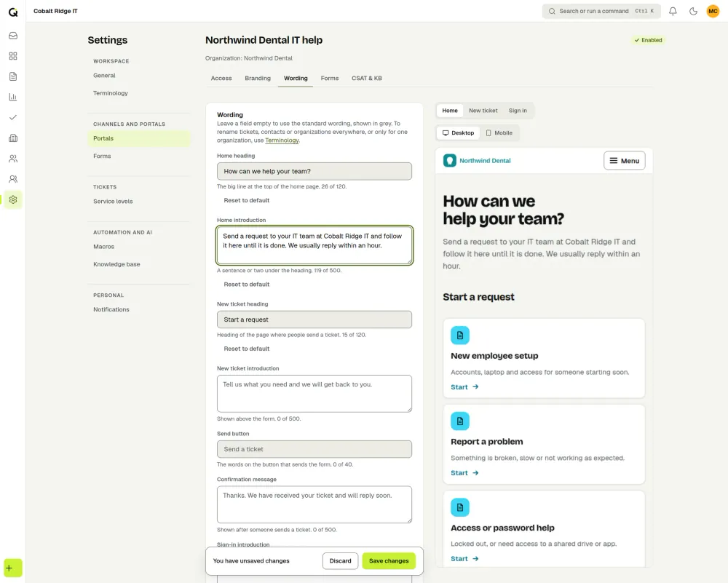The width and height of the screenshot is (728, 583).
Task: Click the Report a problem document icon
Action: point(460,421)
